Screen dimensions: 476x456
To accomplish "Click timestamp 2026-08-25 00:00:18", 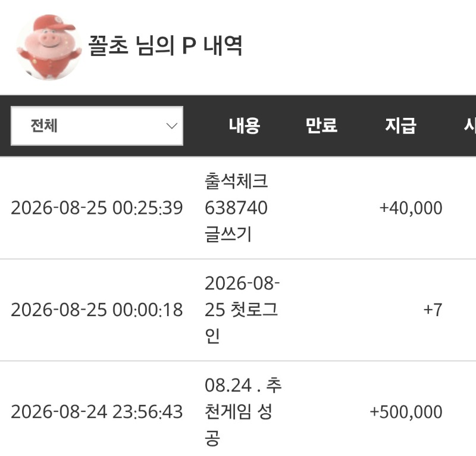I will click(97, 310).
